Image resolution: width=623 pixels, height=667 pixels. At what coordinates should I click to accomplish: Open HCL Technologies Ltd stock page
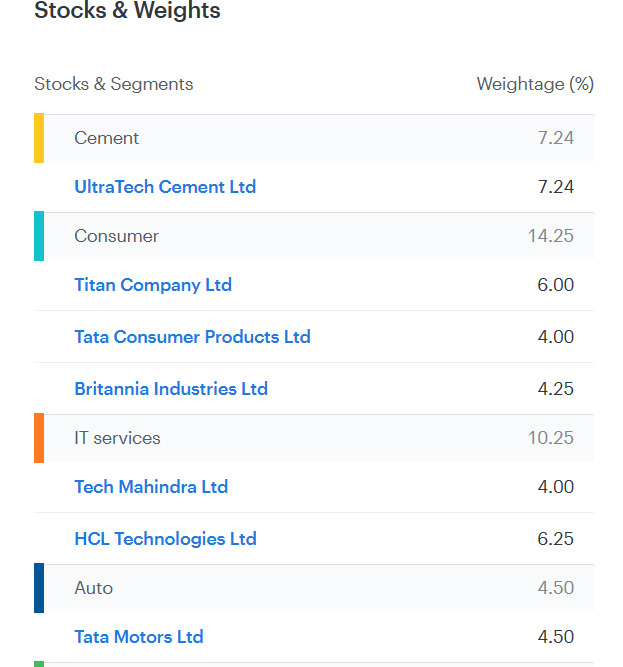165,539
